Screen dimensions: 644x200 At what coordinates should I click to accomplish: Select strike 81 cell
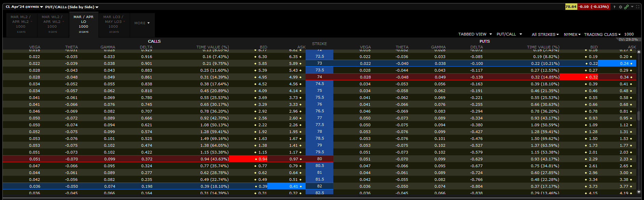tap(319, 172)
